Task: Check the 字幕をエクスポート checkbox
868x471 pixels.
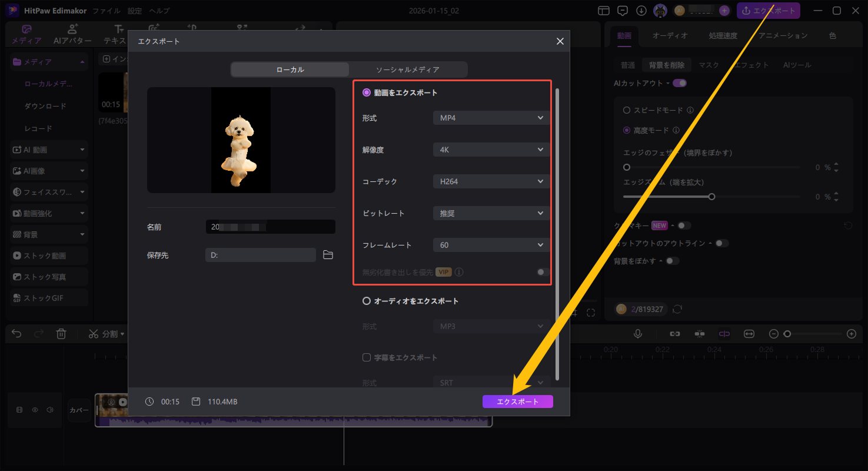Action: (367, 357)
